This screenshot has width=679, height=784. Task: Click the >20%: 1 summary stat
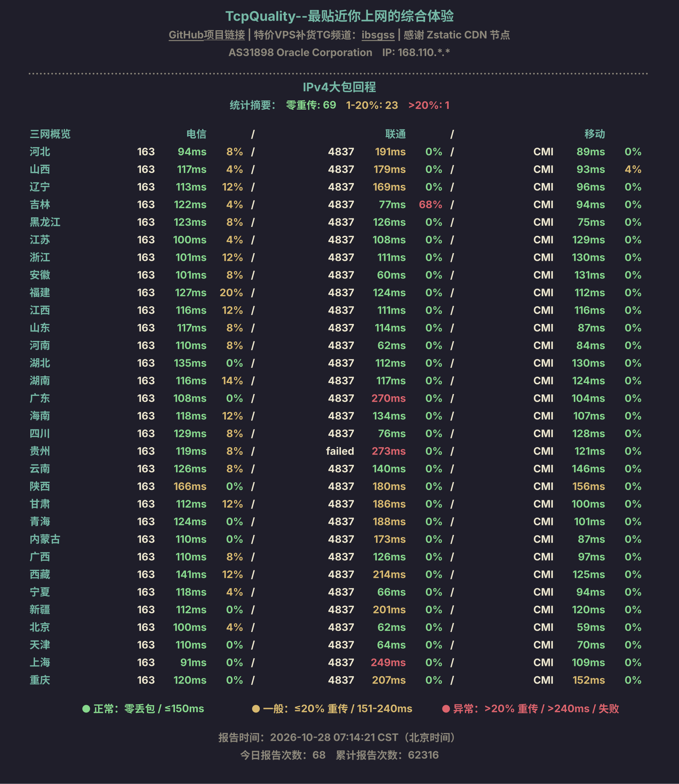[428, 105]
